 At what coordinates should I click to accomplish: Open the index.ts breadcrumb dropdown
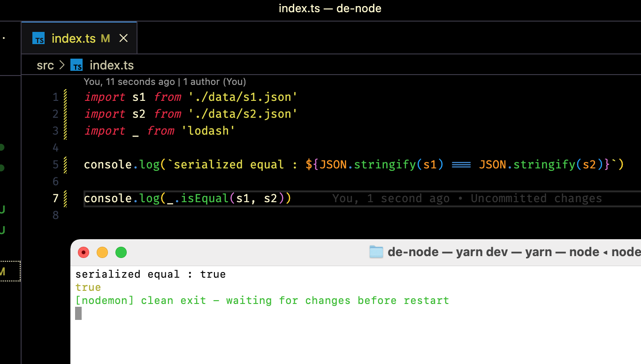[x=111, y=65]
